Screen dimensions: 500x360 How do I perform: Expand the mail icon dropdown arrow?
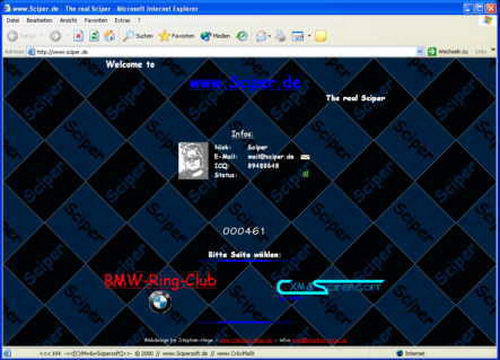tap(269, 36)
